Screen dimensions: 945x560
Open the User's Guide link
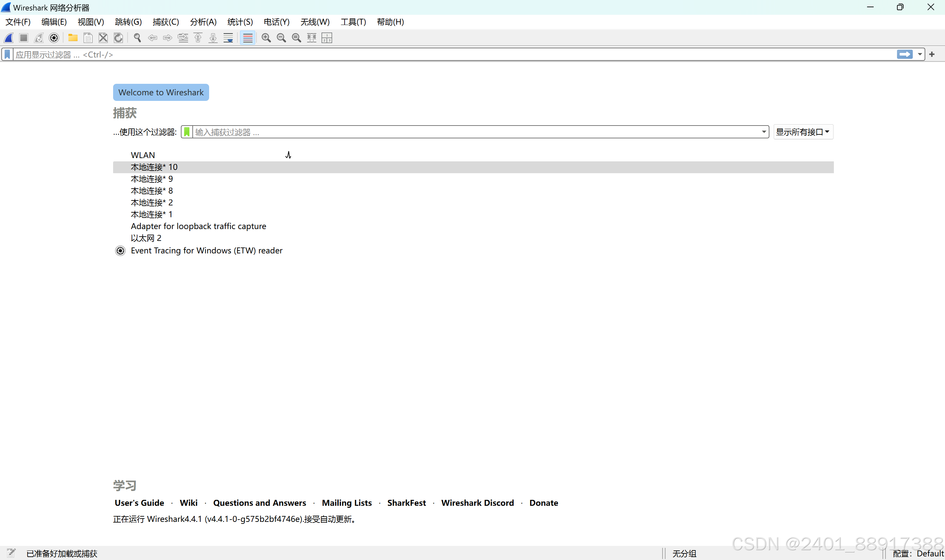pos(139,502)
